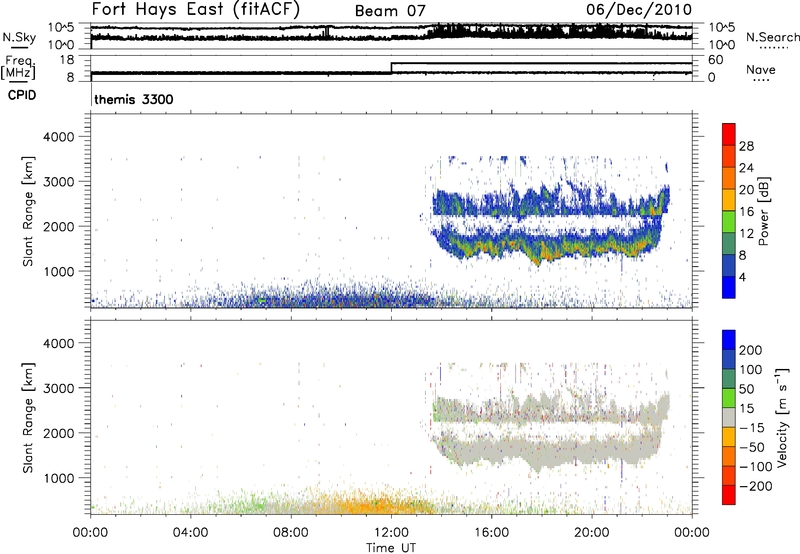The image size is (800, 554).
Task: Click the '3000' tick of the velocity panel
Action: 58,388
